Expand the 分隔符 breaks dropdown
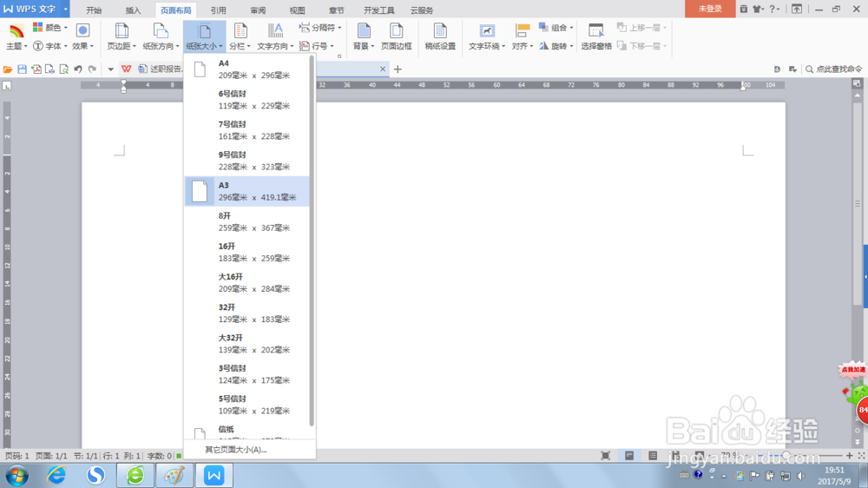Image resolution: width=868 pixels, height=488 pixels. [x=320, y=28]
